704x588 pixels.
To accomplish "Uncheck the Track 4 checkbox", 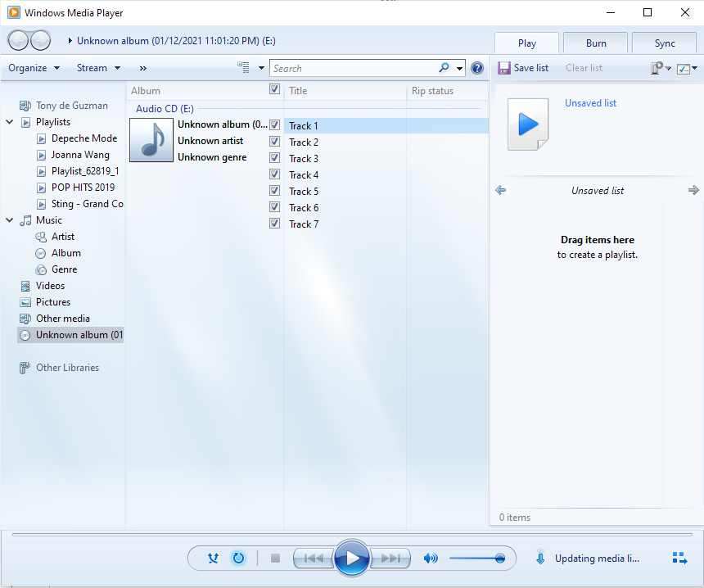I will tap(275, 174).
